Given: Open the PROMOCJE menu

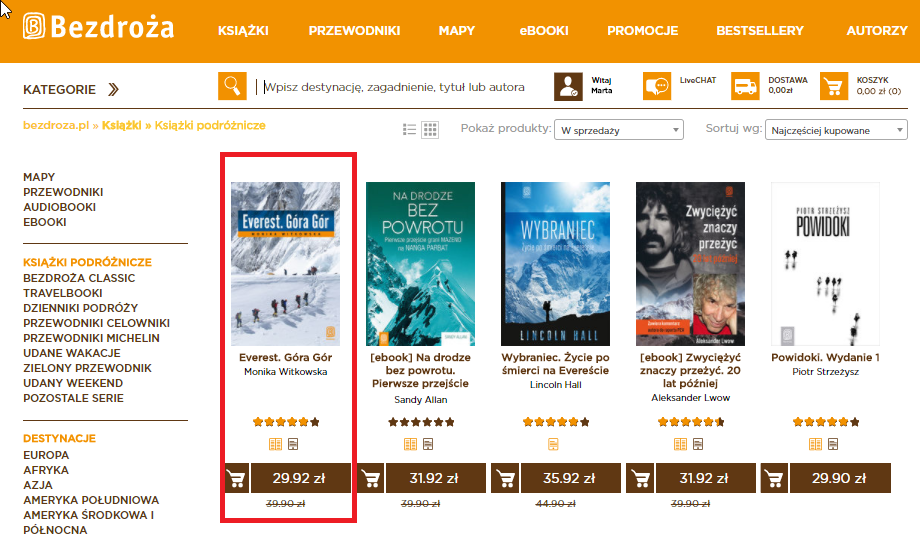Looking at the screenshot, I should coord(642,31).
